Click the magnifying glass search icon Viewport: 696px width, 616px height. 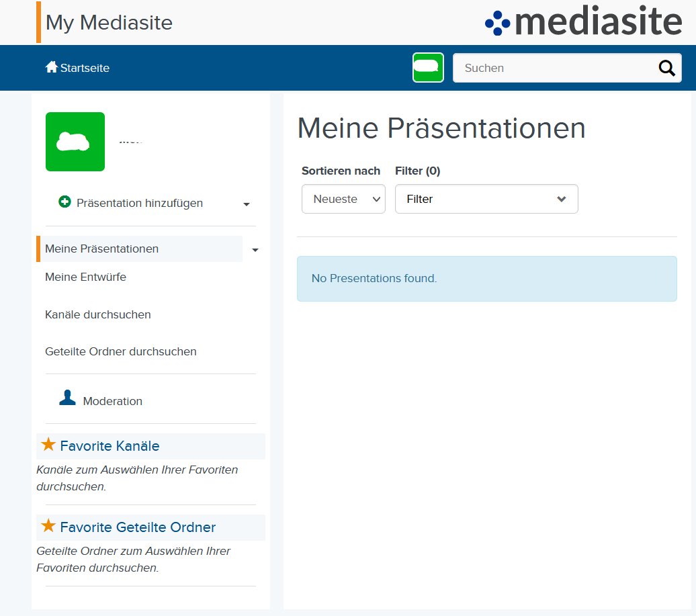(x=666, y=68)
